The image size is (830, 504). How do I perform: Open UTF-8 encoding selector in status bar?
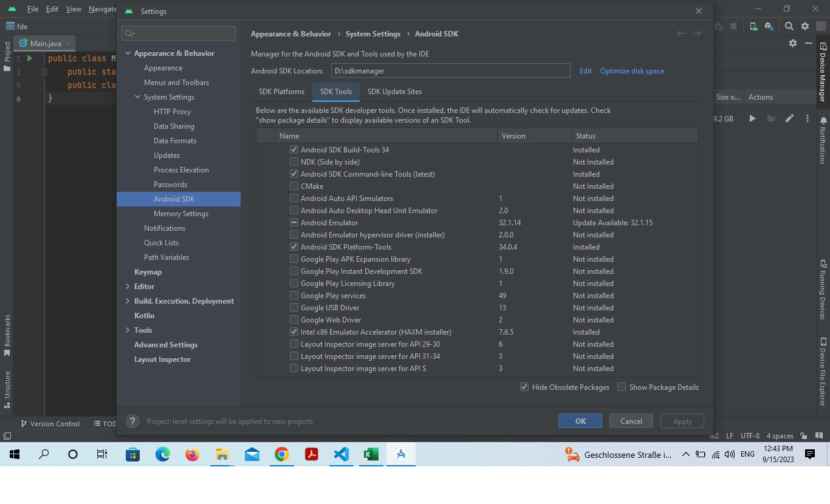(x=750, y=436)
